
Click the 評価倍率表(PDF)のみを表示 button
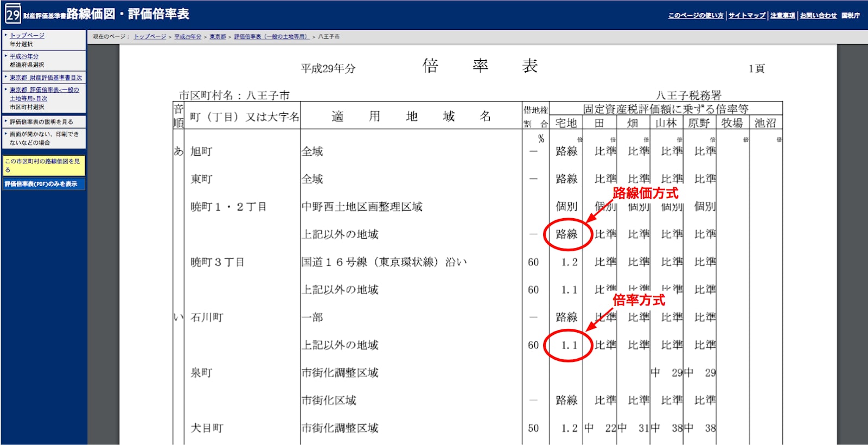point(41,184)
